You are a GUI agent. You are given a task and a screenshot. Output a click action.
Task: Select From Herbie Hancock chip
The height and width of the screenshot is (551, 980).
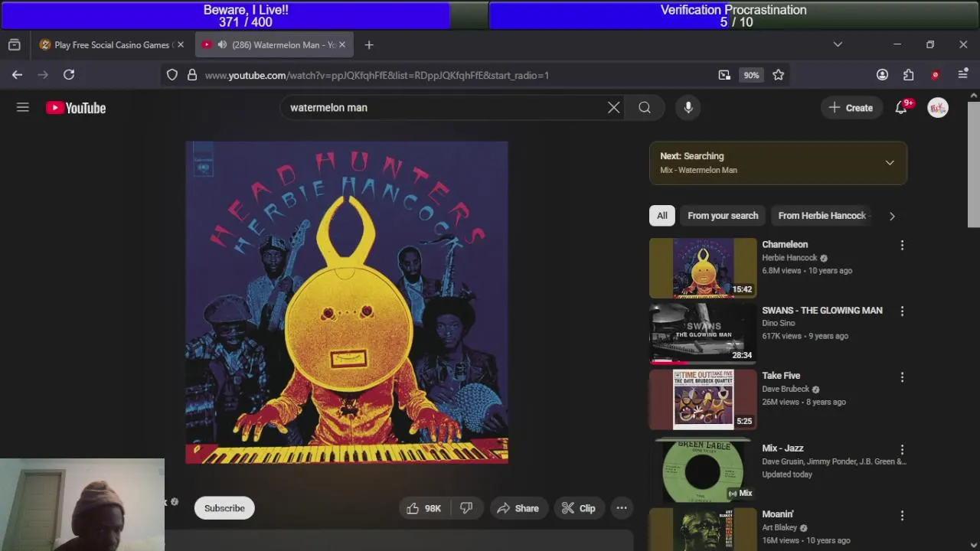coord(822,216)
